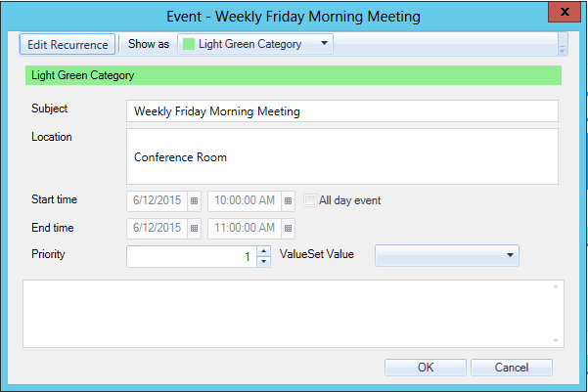Enable the All day event checkbox

click(x=310, y=200)
